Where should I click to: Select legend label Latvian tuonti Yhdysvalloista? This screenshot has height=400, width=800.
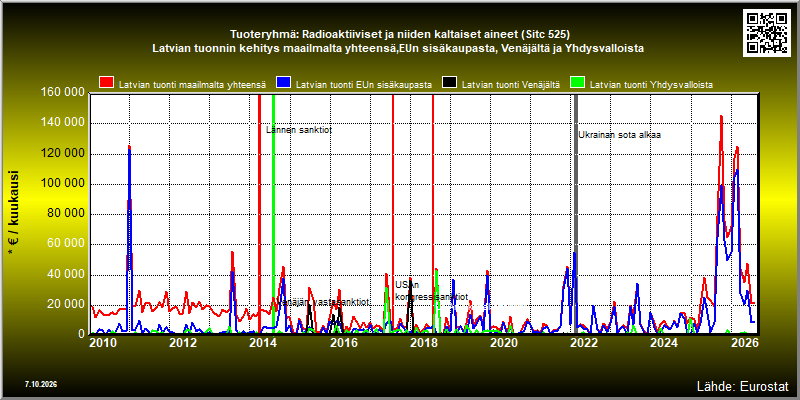[x=651, y=85]
